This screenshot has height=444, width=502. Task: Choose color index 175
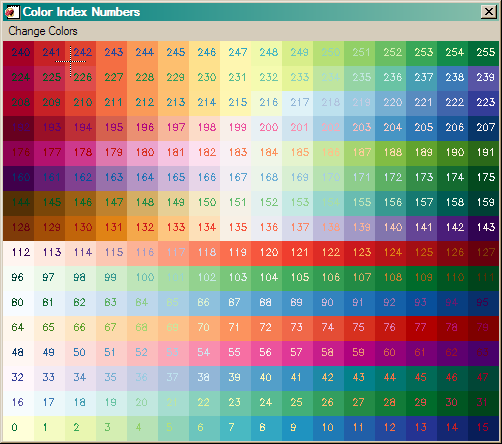[x=484, y=178]
